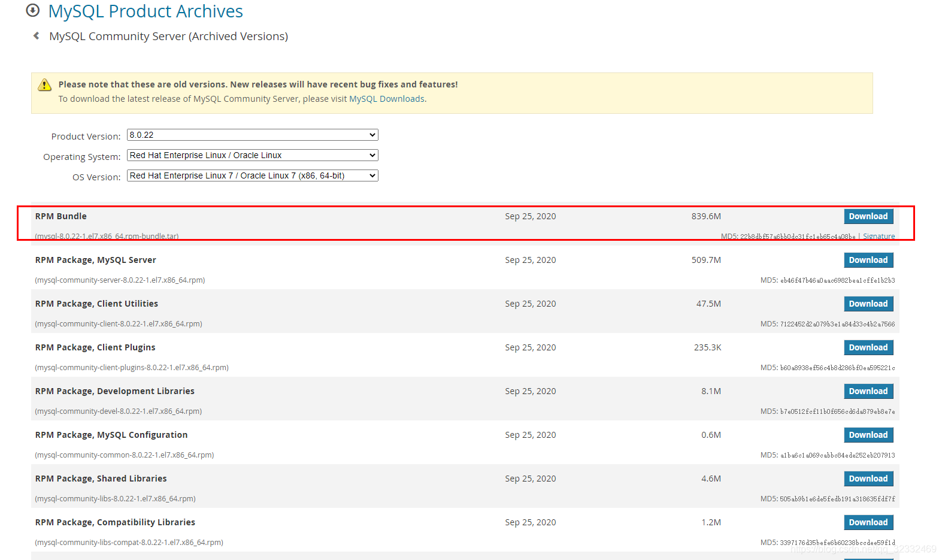The height and width of the screenshot is (560, 942).
Task: Download RPM Package, Client Plugins
Action: click(x=868, y=347)
